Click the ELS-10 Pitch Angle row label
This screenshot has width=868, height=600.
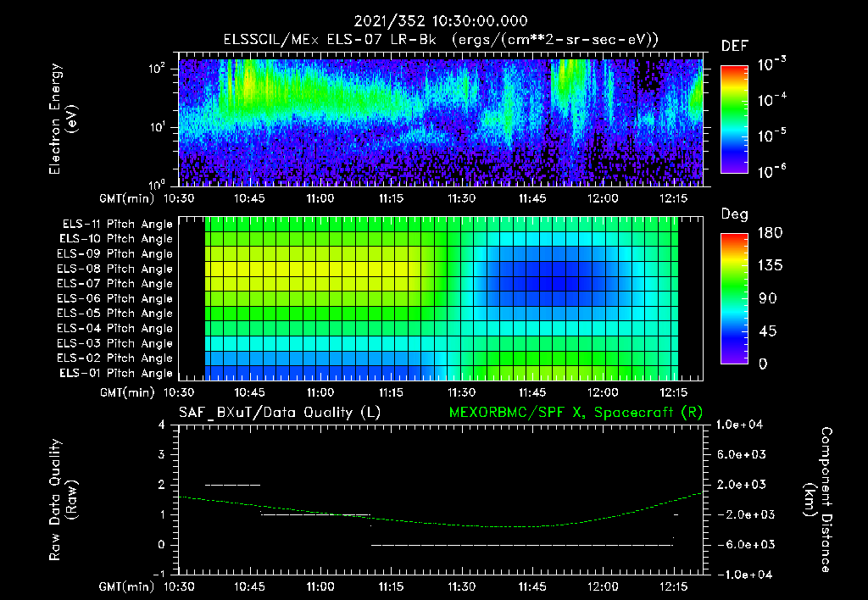(116, 239)
